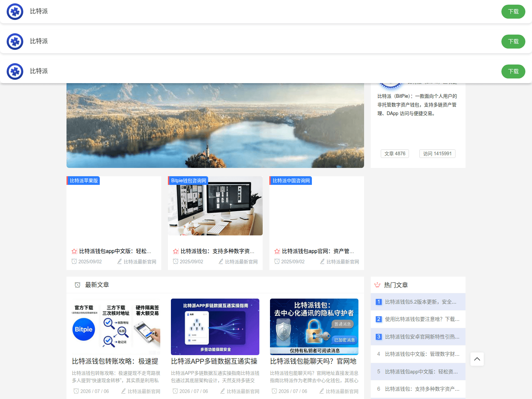This screenshot has width=532, height=399.
Task: Click the 比特派 logo in the first banner
Action: [15, 12]
